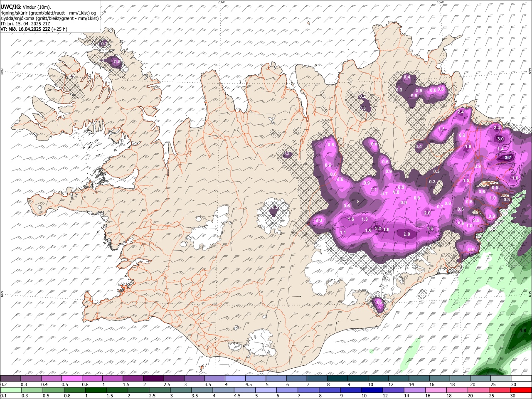Pick the dark green 1 swatch in lower legend
Screen dimensions: 532x399
96,390
